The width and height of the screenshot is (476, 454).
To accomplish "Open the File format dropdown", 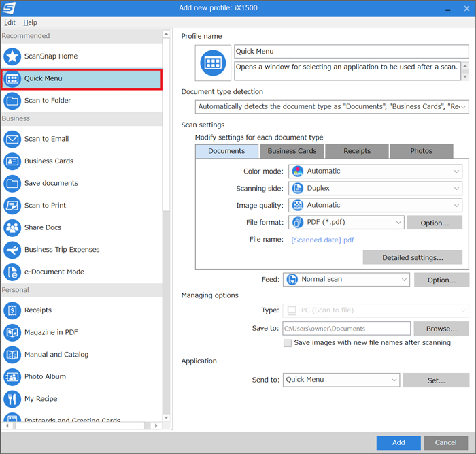I will click(346, 223).
